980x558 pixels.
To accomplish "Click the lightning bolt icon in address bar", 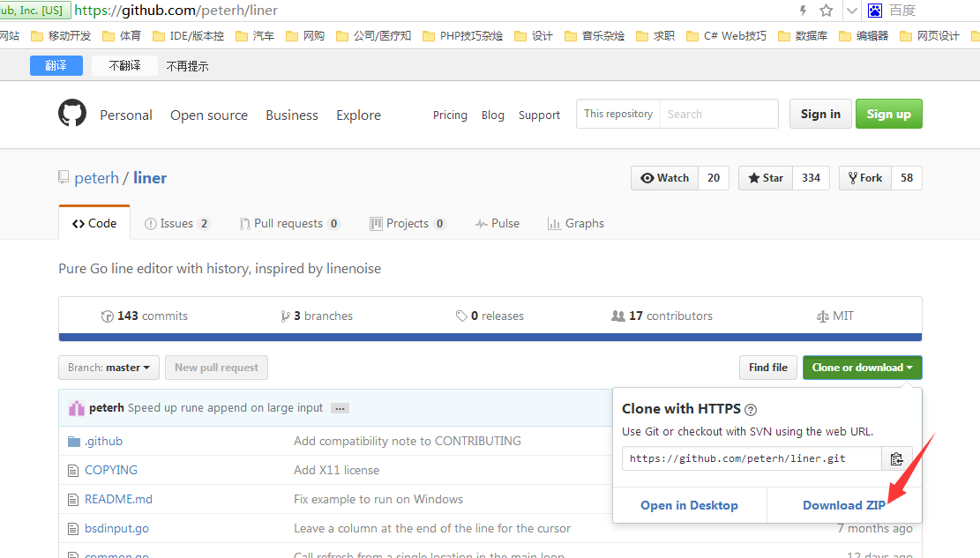I will pos(803,11).
